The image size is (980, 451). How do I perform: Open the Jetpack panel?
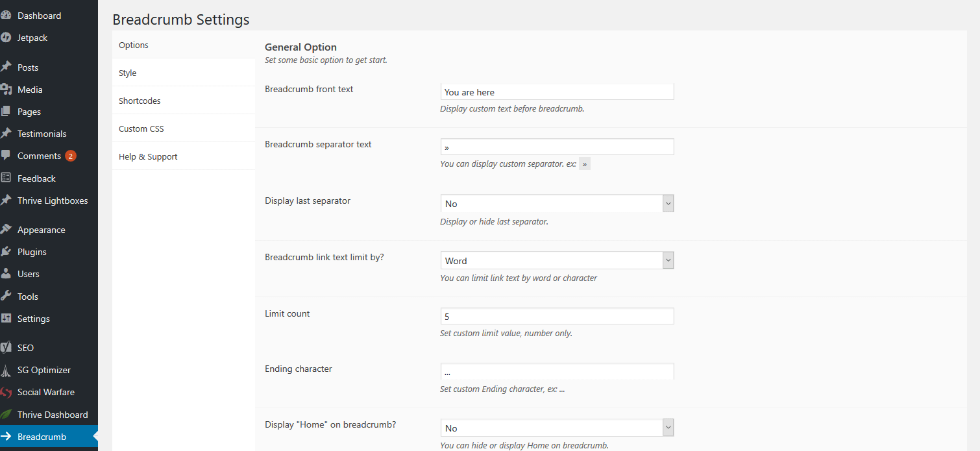[32, 38]
